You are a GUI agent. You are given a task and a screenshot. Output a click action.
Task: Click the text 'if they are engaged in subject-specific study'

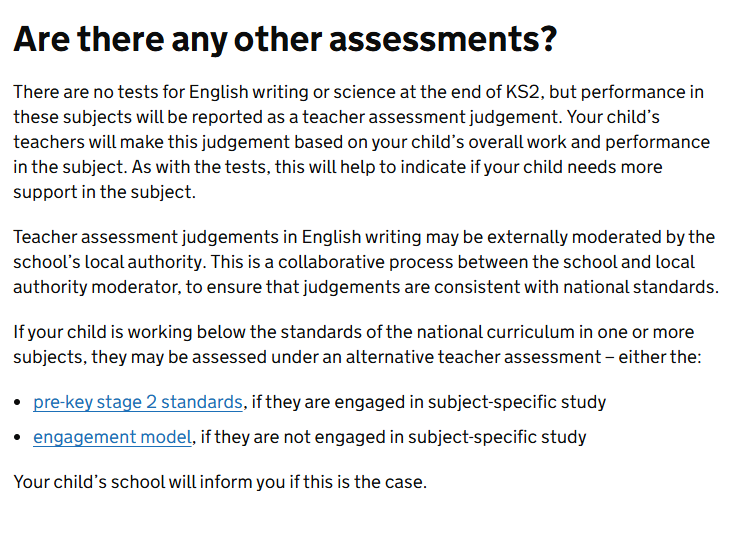[x=428, y=402]
